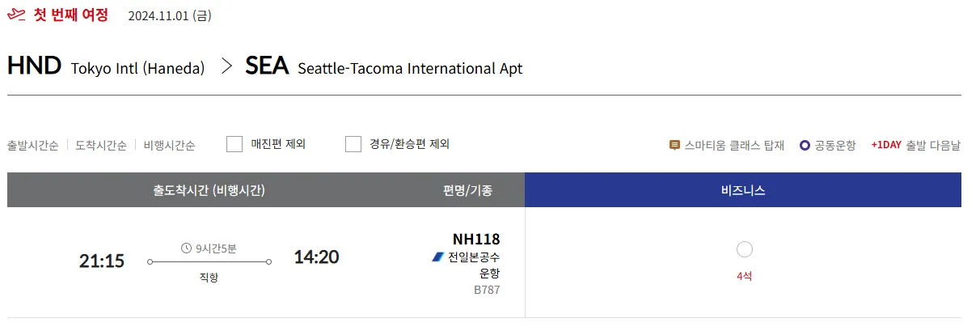
Task: Click the 출도착시간 (비행시간) column header
Action: click(x=209, y=191)
